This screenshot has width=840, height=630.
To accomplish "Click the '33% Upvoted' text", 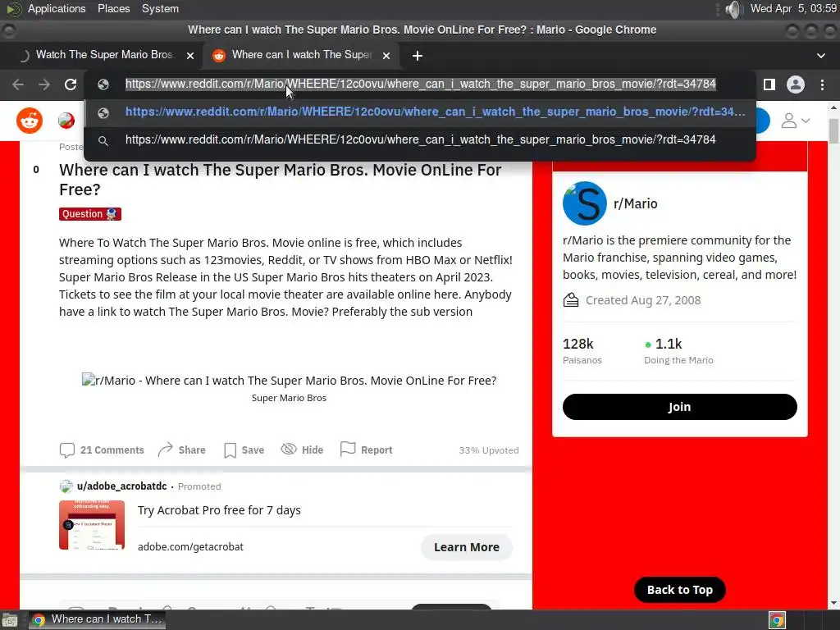I will [489, 450].
